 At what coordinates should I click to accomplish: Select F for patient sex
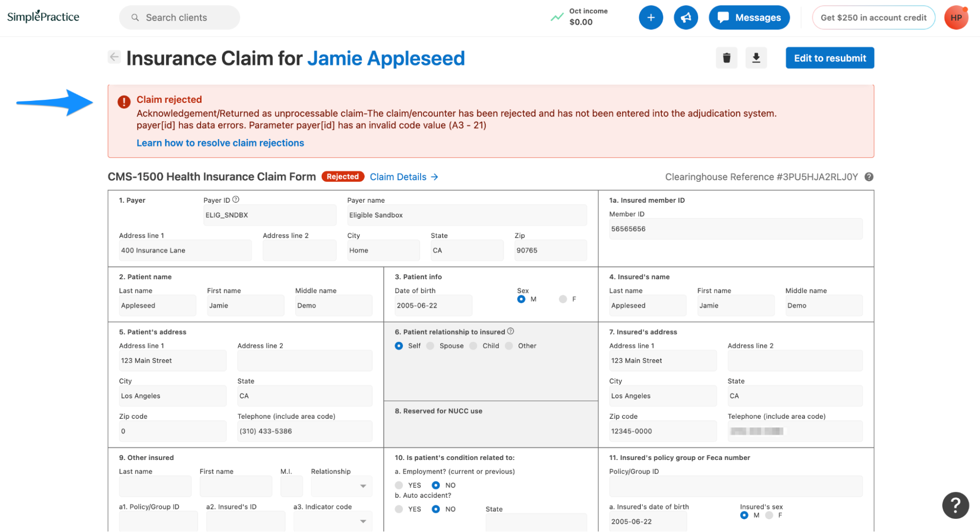563,299
